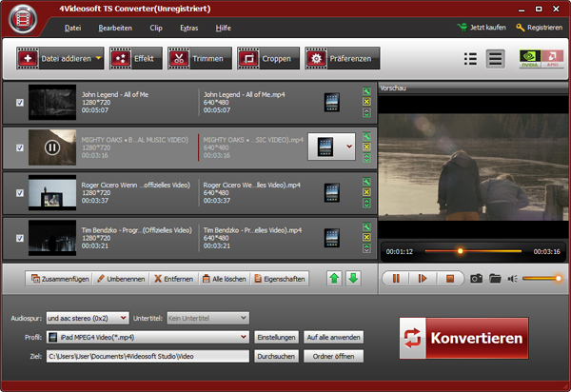Click the Konvertieren button
Screen dimensions: 571x392
(463, 339)
